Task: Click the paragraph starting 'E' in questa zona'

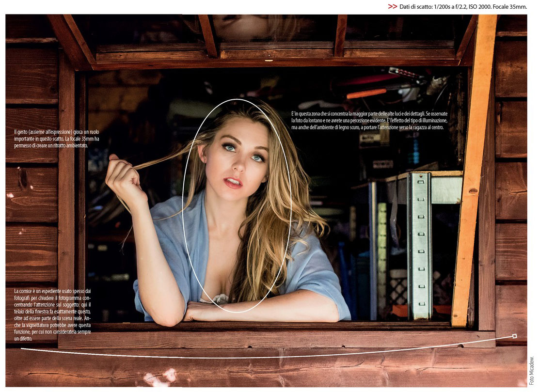Action: tap(369, 120)
